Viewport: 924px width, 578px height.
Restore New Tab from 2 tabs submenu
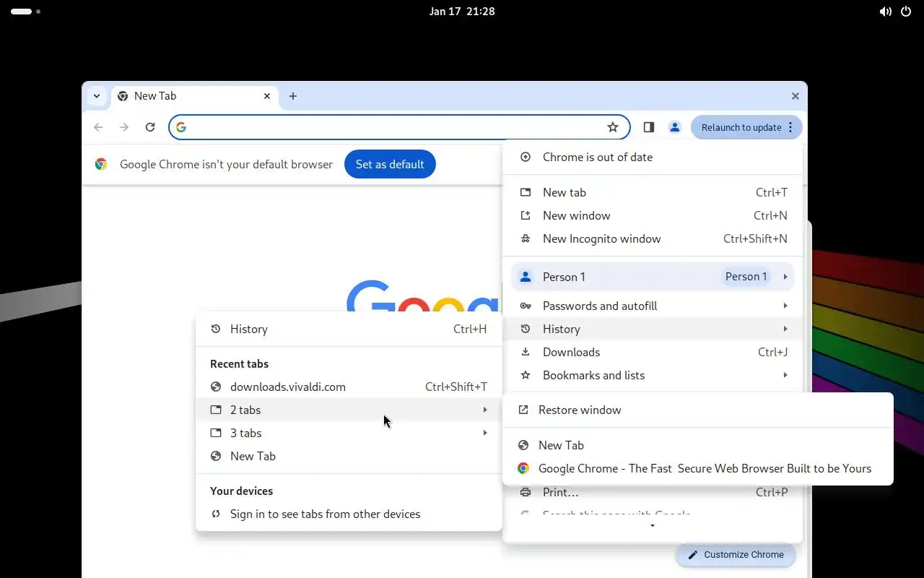tap(698, 445)
